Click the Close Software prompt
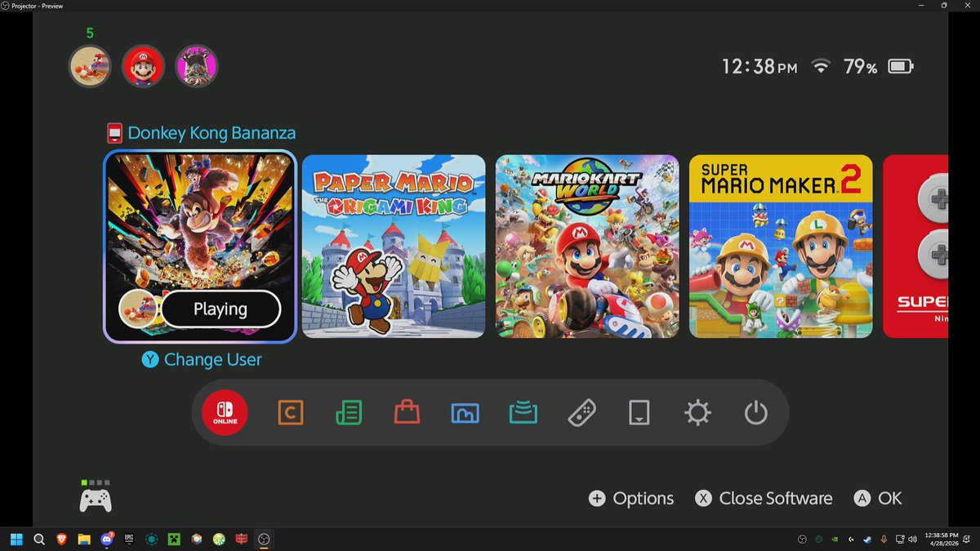Image resolution: width=980 pixels, height=551 pixels. (764, 499)
